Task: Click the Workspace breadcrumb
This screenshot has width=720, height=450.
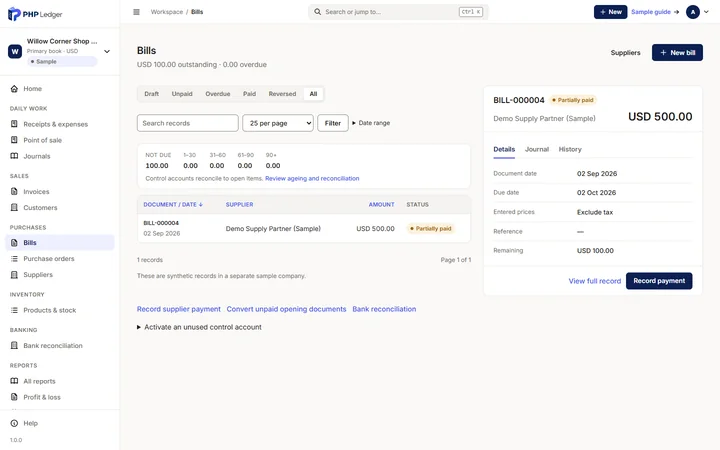Action: click(x=167, y=12)
